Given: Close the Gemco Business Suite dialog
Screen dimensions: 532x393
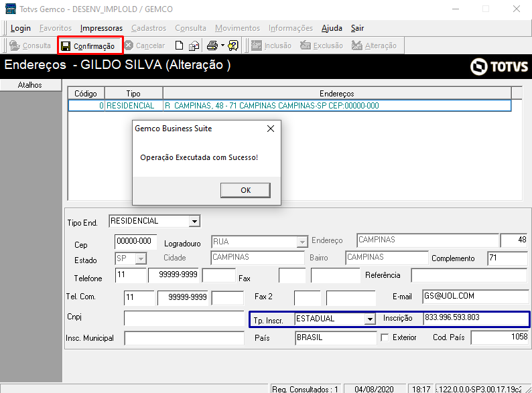Looking at the screenshot, I should pyautogui.click(x=271, y=129).
